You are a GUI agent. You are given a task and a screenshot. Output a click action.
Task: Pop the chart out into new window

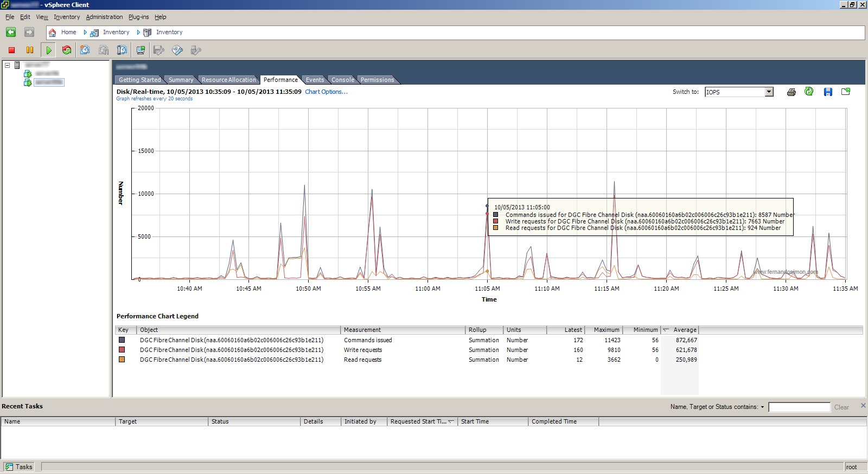pyautogui.click(x=846, y=92)
